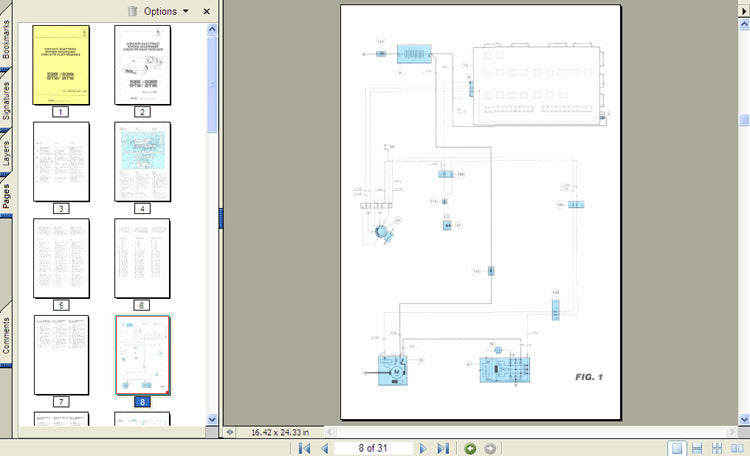
Task: Select page 5 thumbnail
Action: 61,258
